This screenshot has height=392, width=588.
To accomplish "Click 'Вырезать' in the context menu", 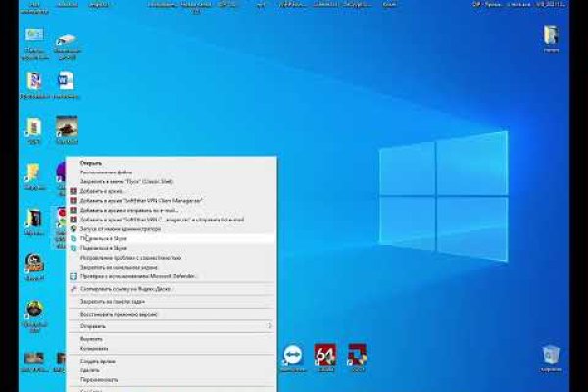I will (x=91, y=339).
